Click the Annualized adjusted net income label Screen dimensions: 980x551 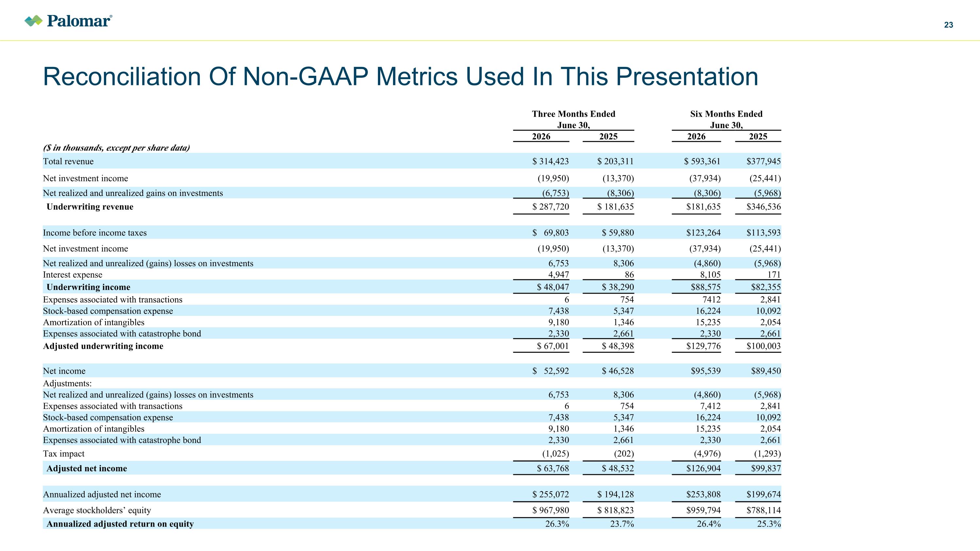click(102, 494)
